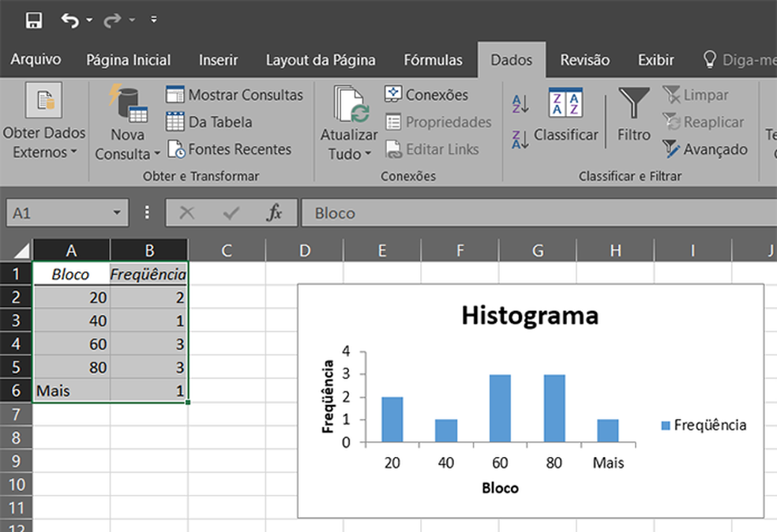Open the Revisão ribbon tab
The width and height of the screenshot is (777, 532).
click(584, 59)
